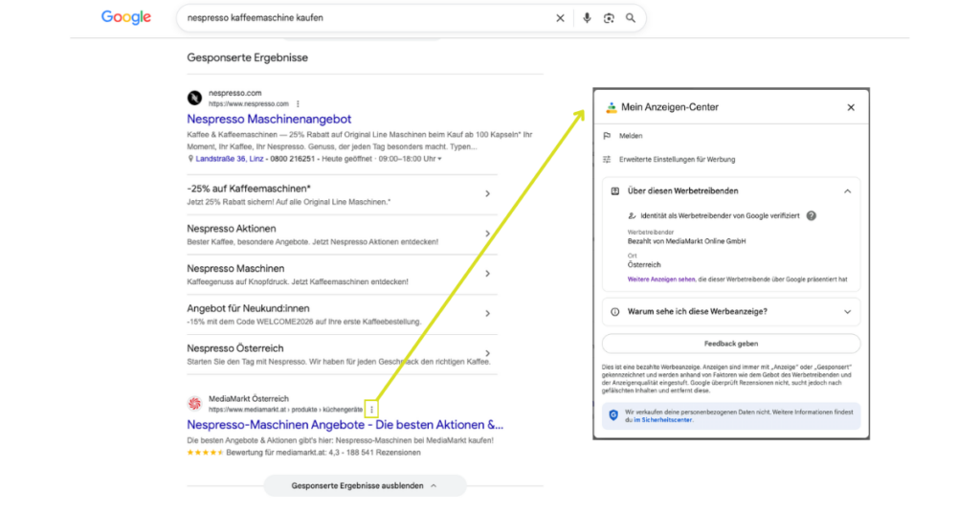Screen dimensions: 980x513
Task: Open the im Sicherheitscenter link
Action: [663, 420]
